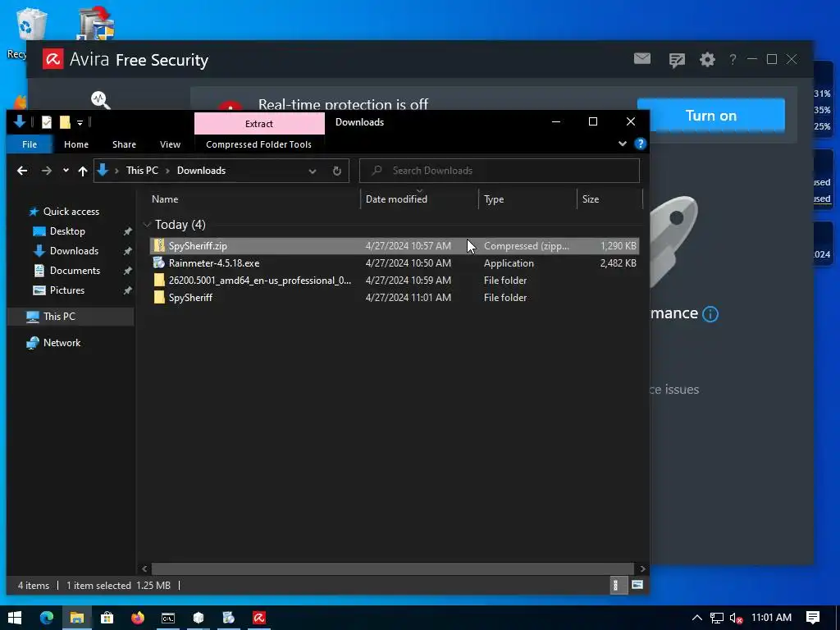Open Avira settings gear icon
Screen dimensions: 840x630
pos(707,59)
